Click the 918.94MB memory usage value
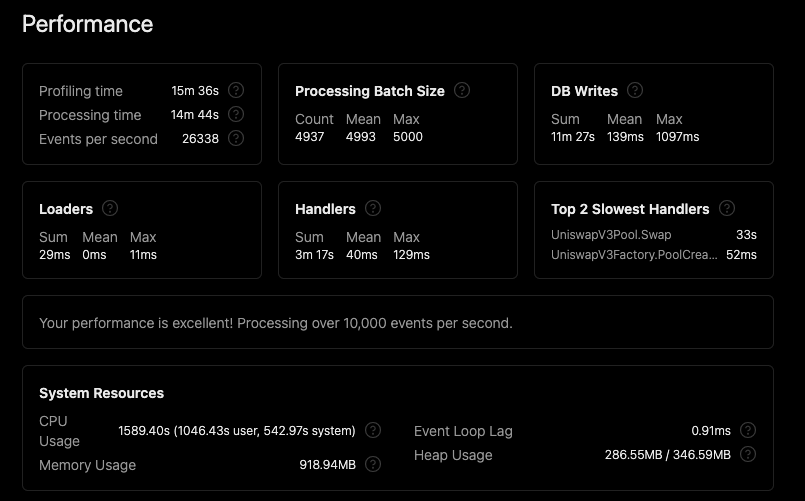Viewport: 805px width, 501px height. [x=327, y=465]
